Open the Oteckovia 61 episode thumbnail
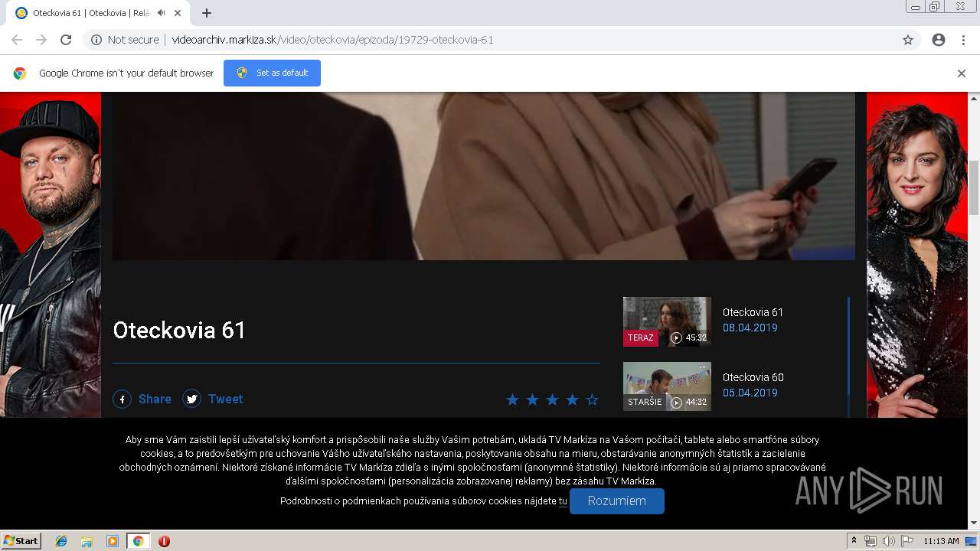 coord(667,321)
